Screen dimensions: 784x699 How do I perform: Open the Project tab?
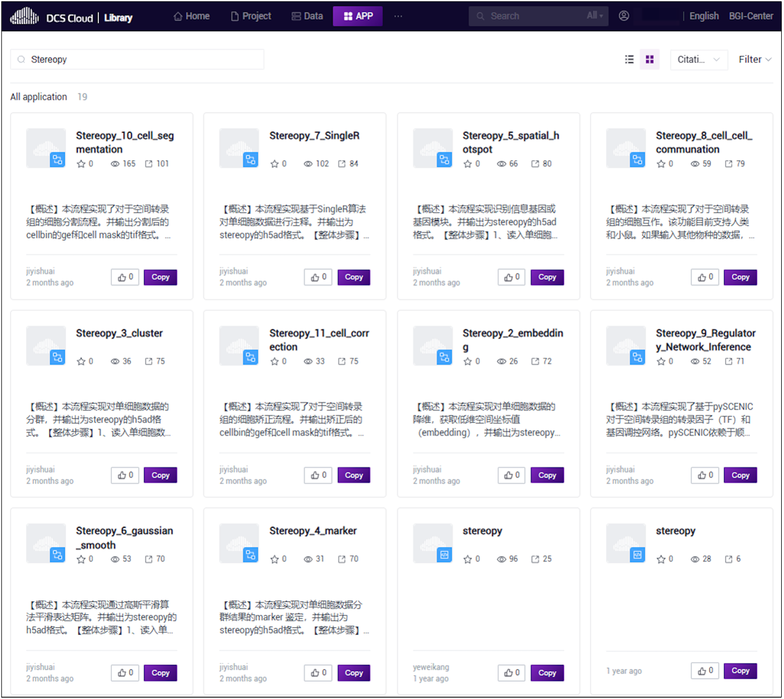tap(251, 16)
